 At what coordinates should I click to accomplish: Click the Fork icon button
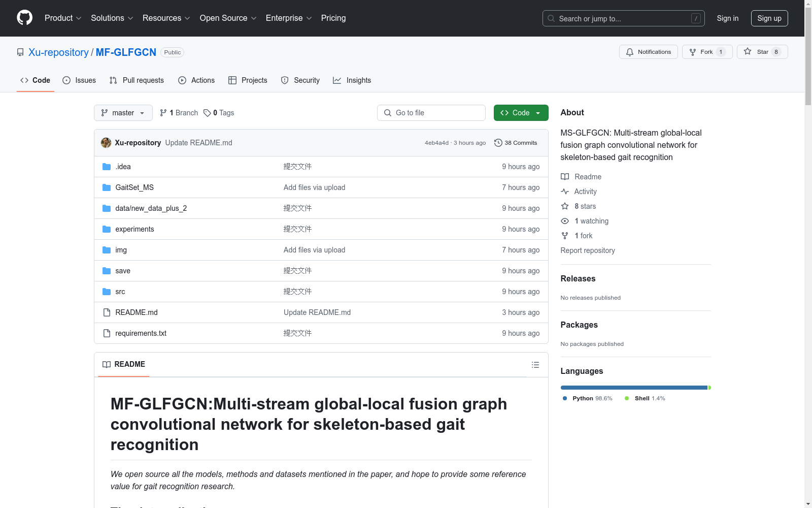693,52
